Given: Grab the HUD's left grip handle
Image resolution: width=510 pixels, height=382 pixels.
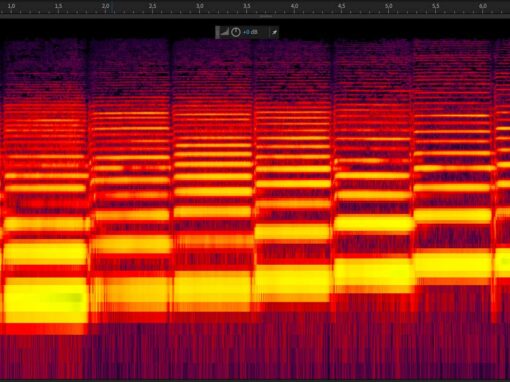Looking at the screenshot, I should tap(217, 32).
